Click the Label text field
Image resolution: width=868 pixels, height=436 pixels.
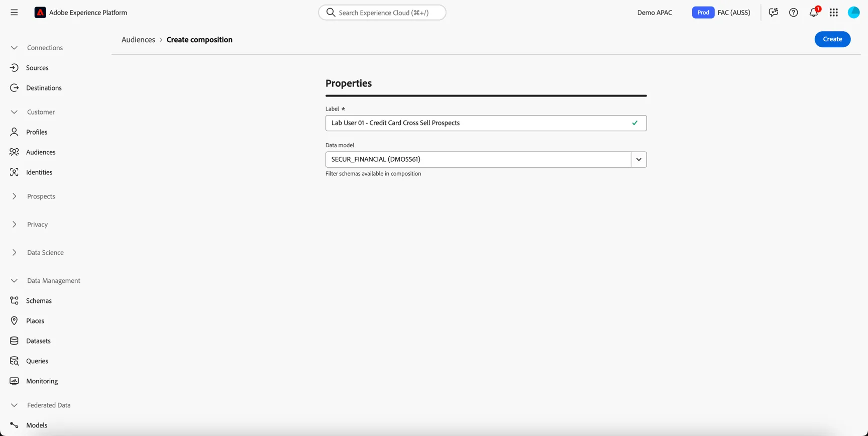pyautogui.click(x=486, y=123)
